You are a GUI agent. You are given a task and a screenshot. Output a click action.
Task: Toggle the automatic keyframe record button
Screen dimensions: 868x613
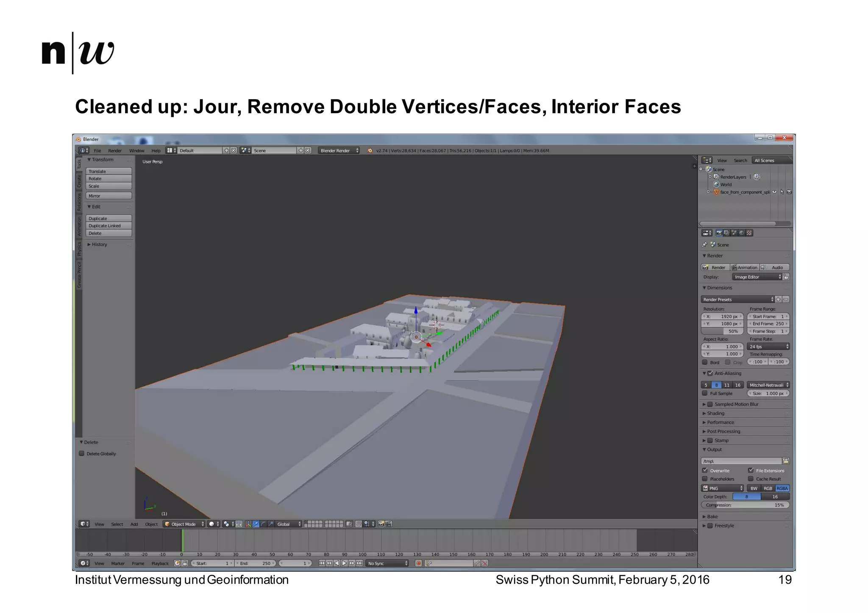pos(418,563)
